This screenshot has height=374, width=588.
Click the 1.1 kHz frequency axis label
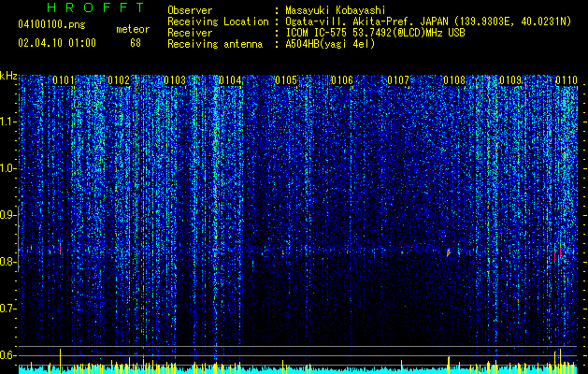(x=8, y=122)
